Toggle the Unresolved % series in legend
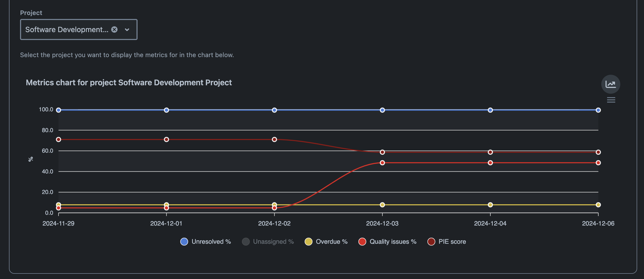 (x=206, y=242)
